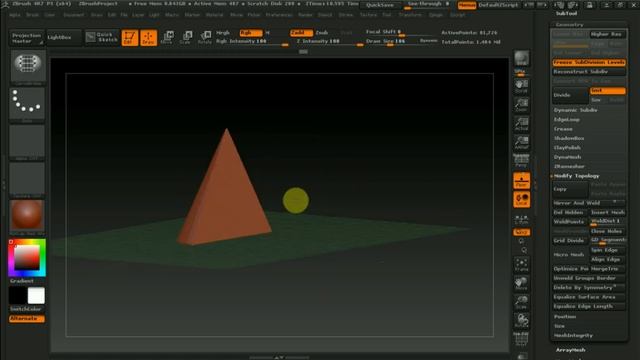Pick a color in the color picker square
The width and height of the screenshot is (640, 360).
click(27, 258)
